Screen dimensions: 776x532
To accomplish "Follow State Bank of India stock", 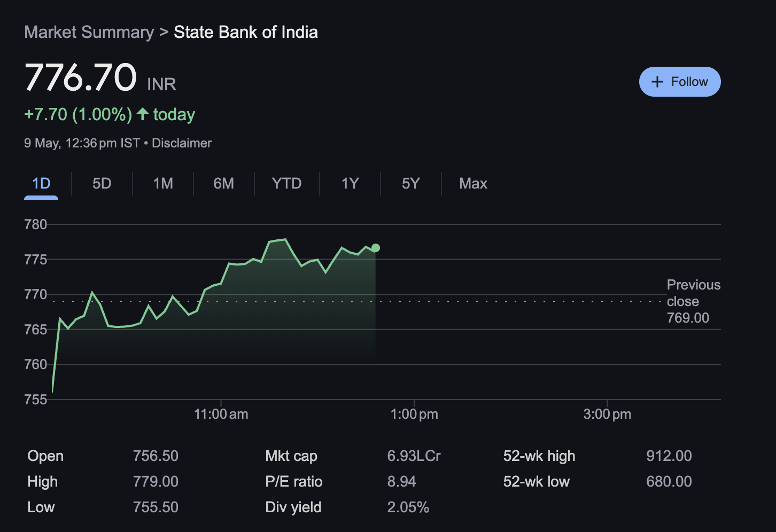I will [x=680, y=81].
